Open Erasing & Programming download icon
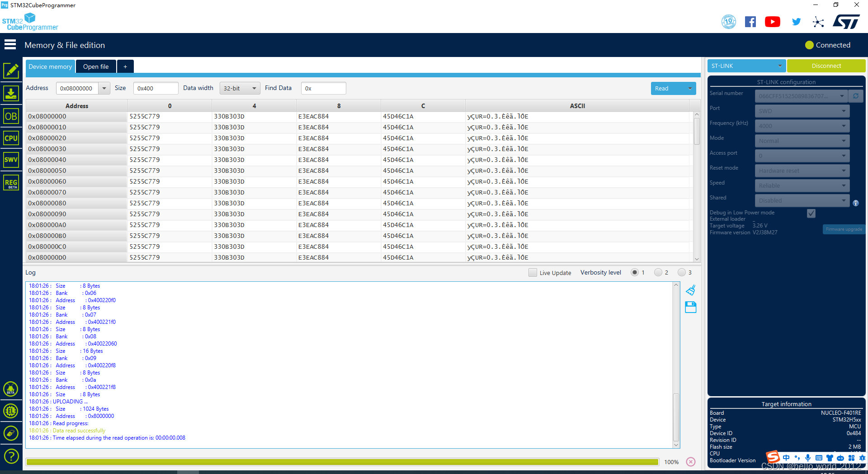The width and height of the screenshot is (868, 474). pos(11,94)
